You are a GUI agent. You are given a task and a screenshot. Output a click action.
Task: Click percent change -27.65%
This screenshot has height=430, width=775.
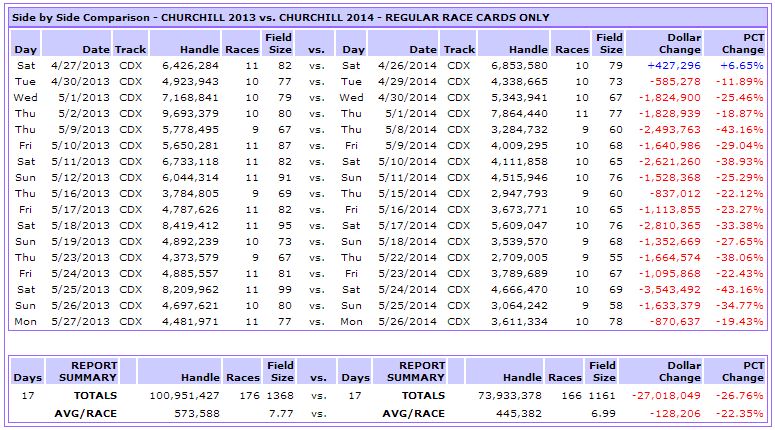point(739,242)
